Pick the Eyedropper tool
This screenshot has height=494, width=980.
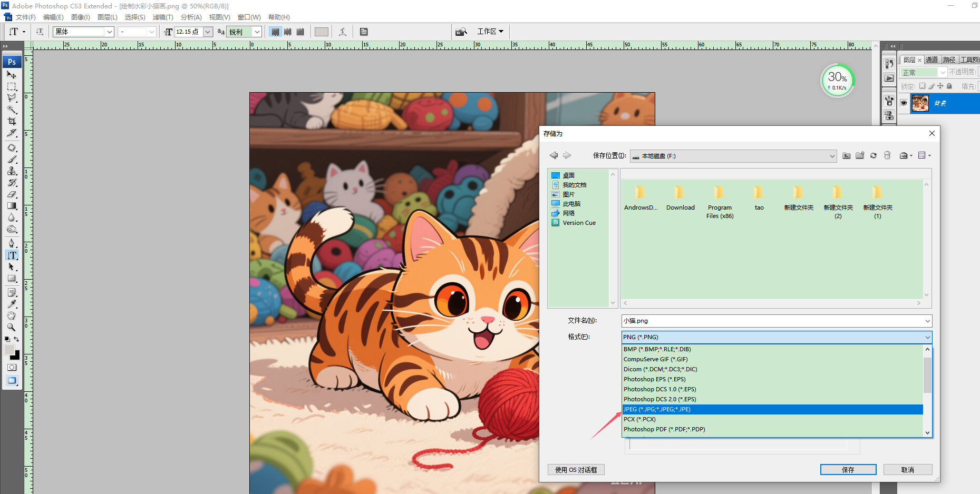pos(12,304)
